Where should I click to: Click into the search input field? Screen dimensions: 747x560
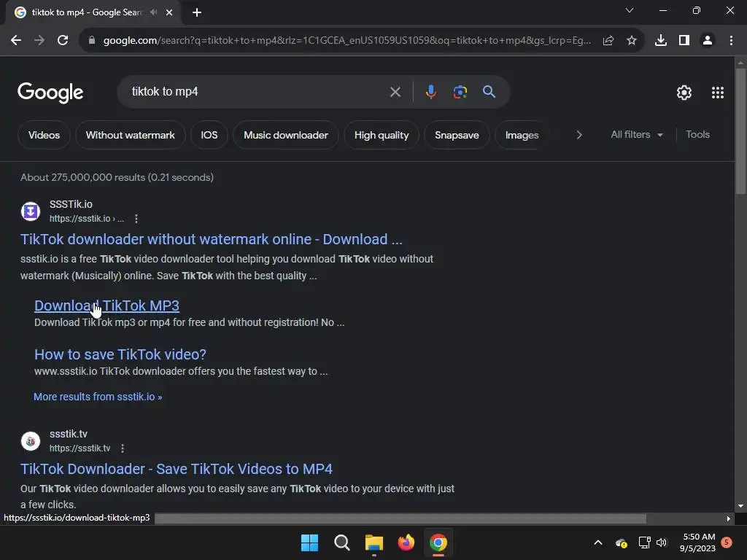[x=258, y=92]
